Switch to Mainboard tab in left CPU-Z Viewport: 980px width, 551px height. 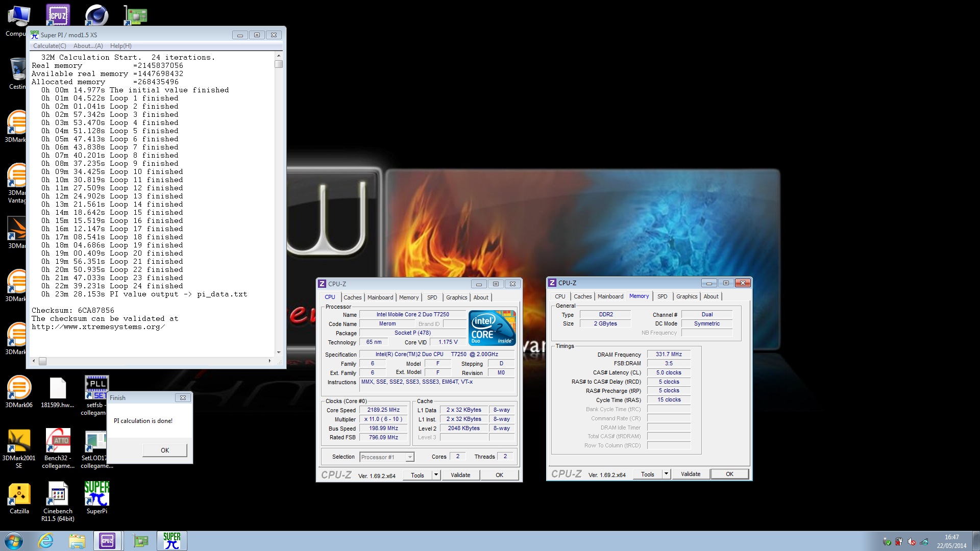coord(380,297)
